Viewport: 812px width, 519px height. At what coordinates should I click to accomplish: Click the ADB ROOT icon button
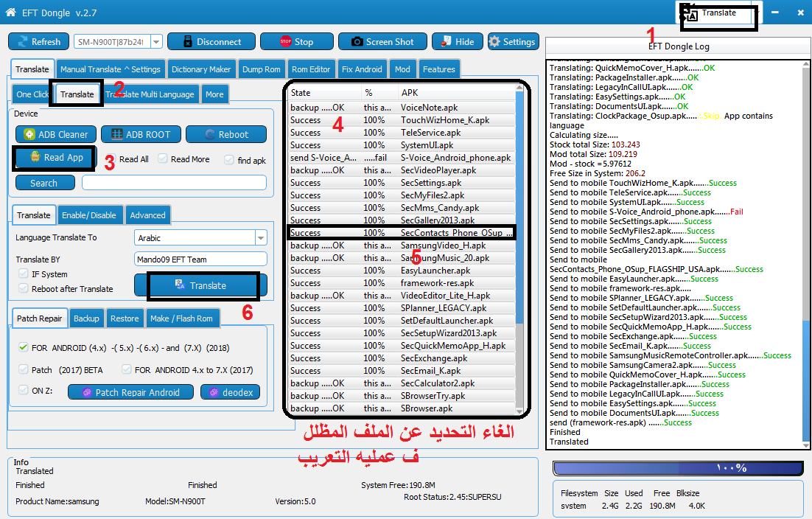point(141,134)
